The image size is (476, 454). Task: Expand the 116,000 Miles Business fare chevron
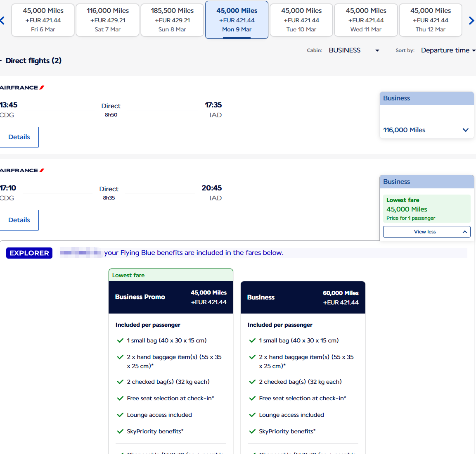465,130
